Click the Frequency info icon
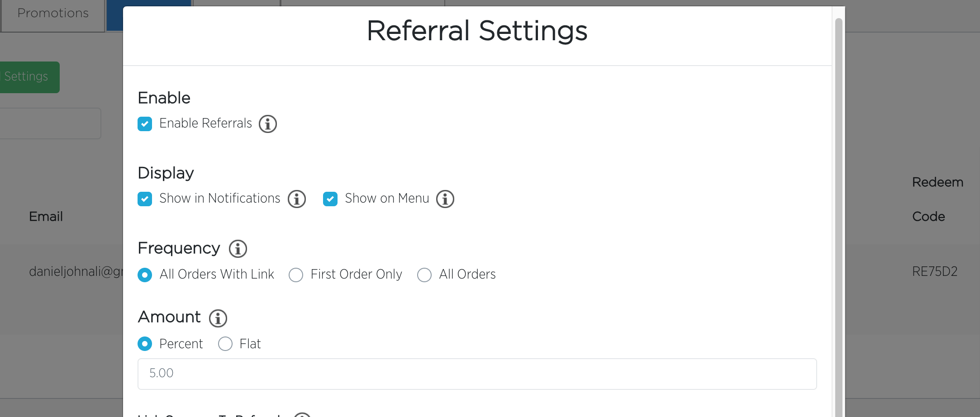This screenshot has height=417, width=980. click(238, 249)
